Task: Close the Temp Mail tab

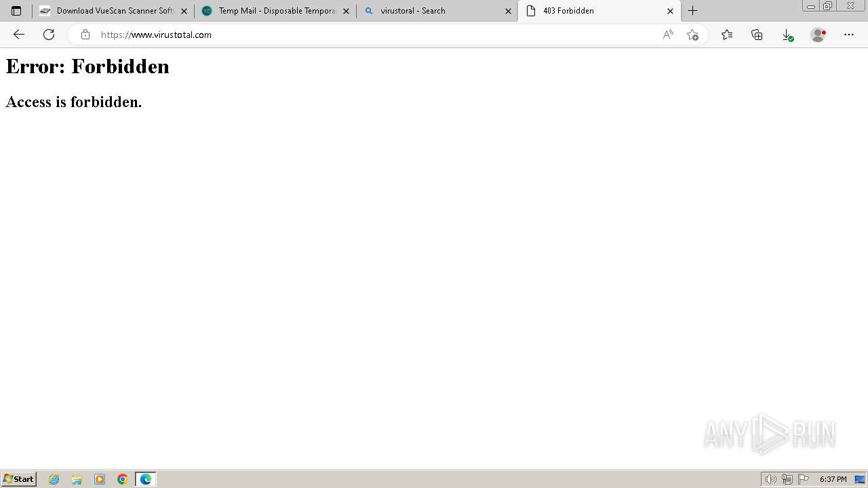Action: click(346, 11)
